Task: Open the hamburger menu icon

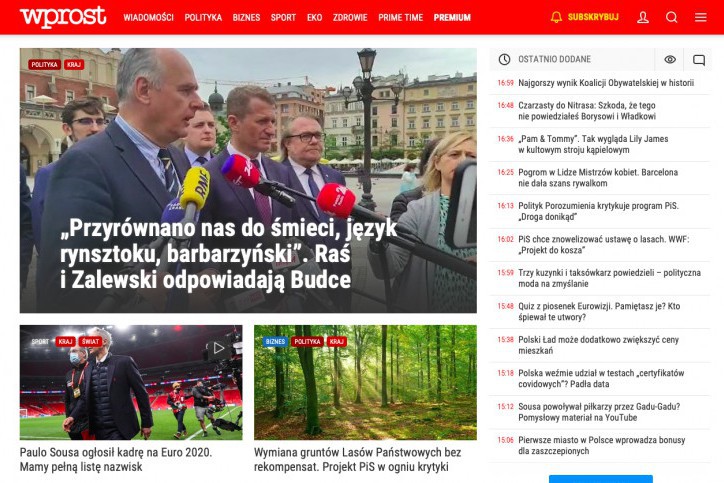Action: pos(700,18)
